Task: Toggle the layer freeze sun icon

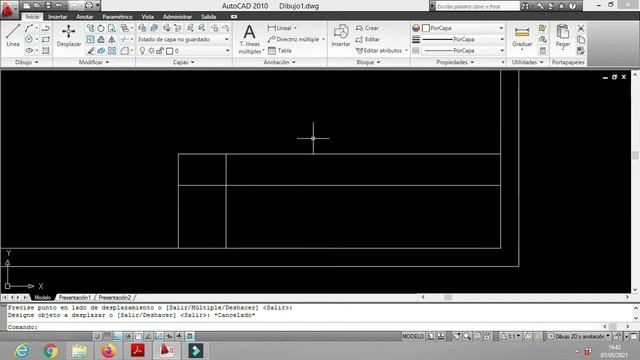Action: coord(151,51)
